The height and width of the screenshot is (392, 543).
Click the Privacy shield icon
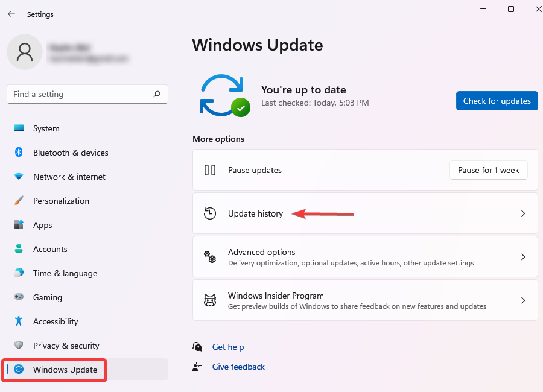[19, 345]
